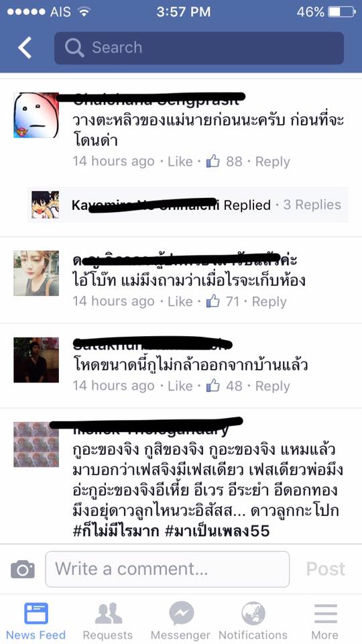This screenshot has height=644, width=362.
Task: Open the meme-face profile picture
Action: (36, 115)
